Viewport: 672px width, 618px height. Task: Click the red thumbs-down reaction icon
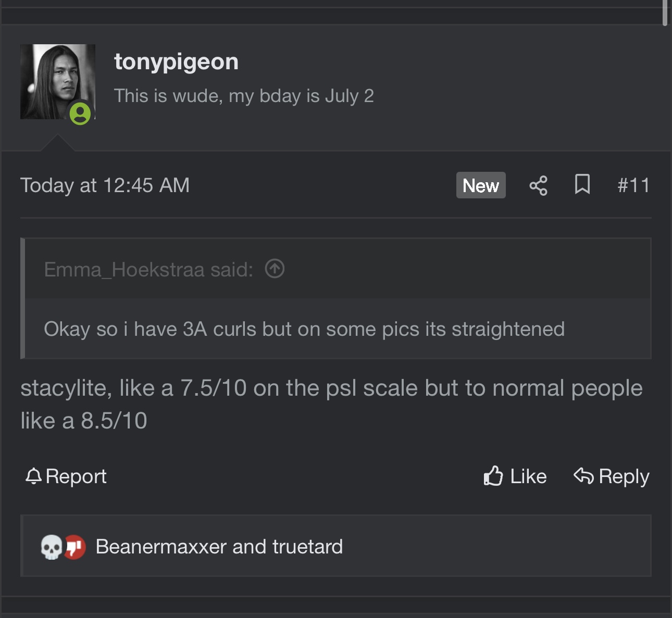click(75, 547)
